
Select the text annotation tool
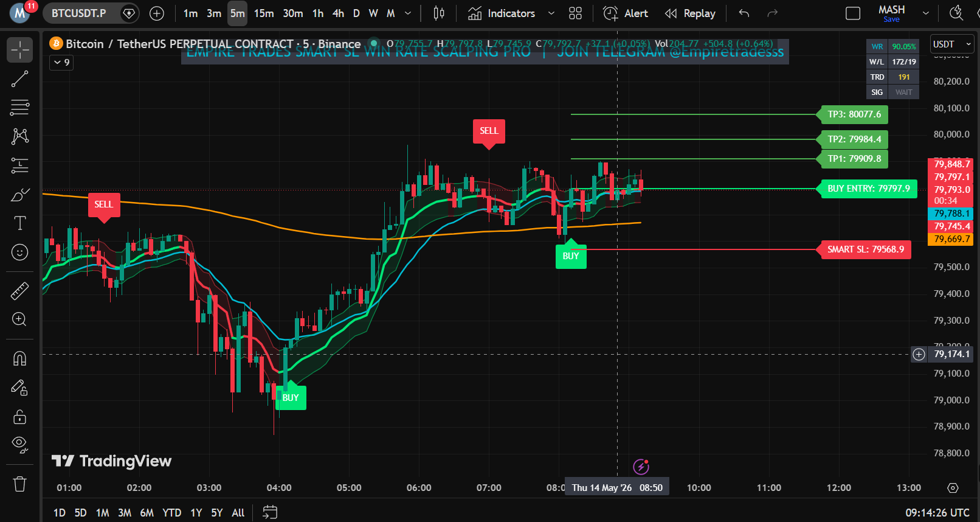coord(19,223)
